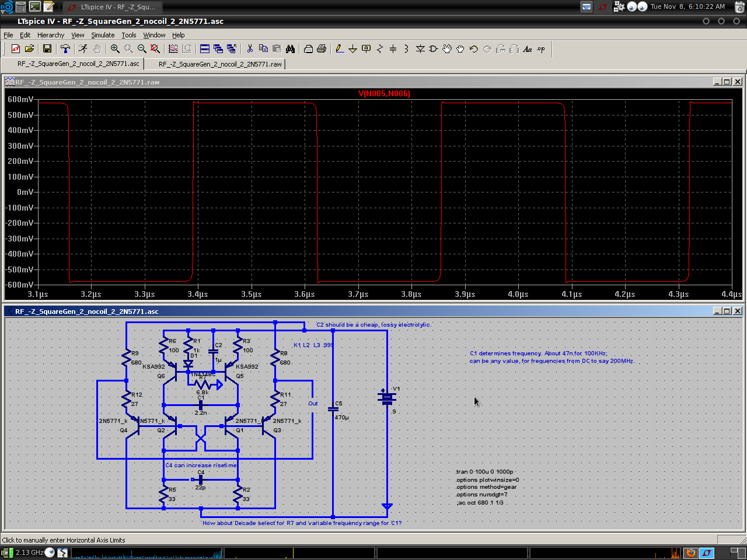Click the Close All Windows toolbar icon
The width and height of the screenshot is (747, 560).
click(232, 49)
